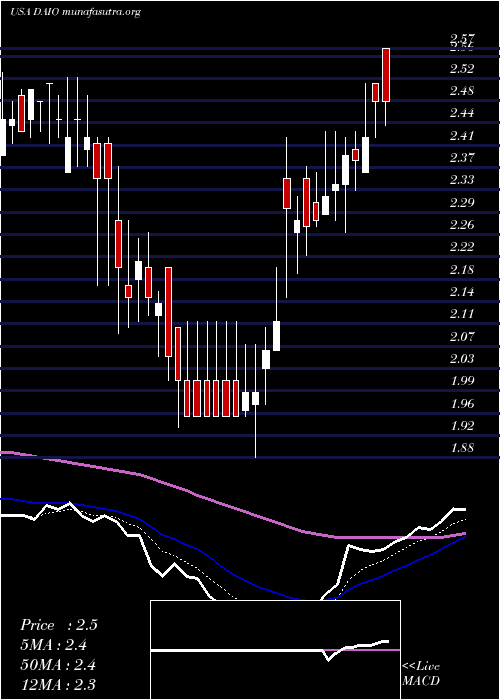The height and width of the screenshot is (700, 500).
Task: Click the 2.14 price axis label
Action: [x=462, y=292]
